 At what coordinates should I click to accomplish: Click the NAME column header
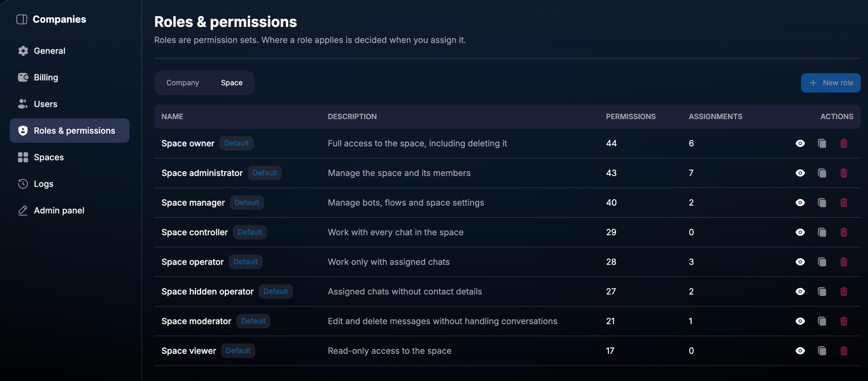click(172, 117)
